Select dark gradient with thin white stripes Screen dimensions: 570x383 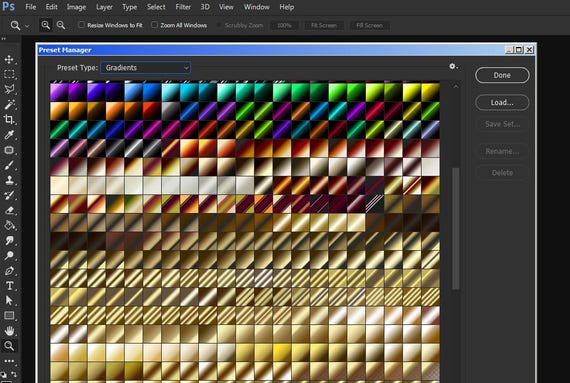[375, 204]
